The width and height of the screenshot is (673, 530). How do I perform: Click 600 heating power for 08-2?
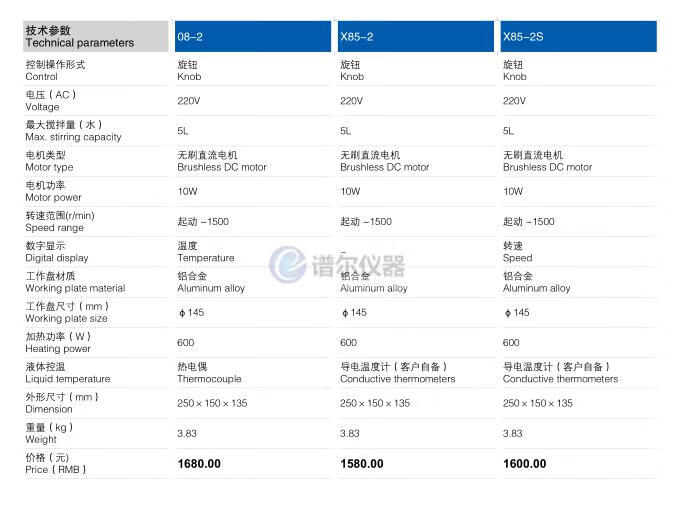tap(185, 342)
